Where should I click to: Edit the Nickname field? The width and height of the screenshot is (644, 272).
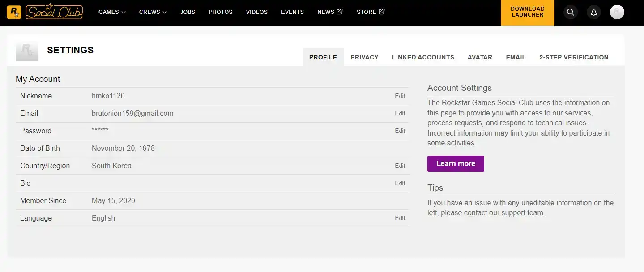(400, 96)
